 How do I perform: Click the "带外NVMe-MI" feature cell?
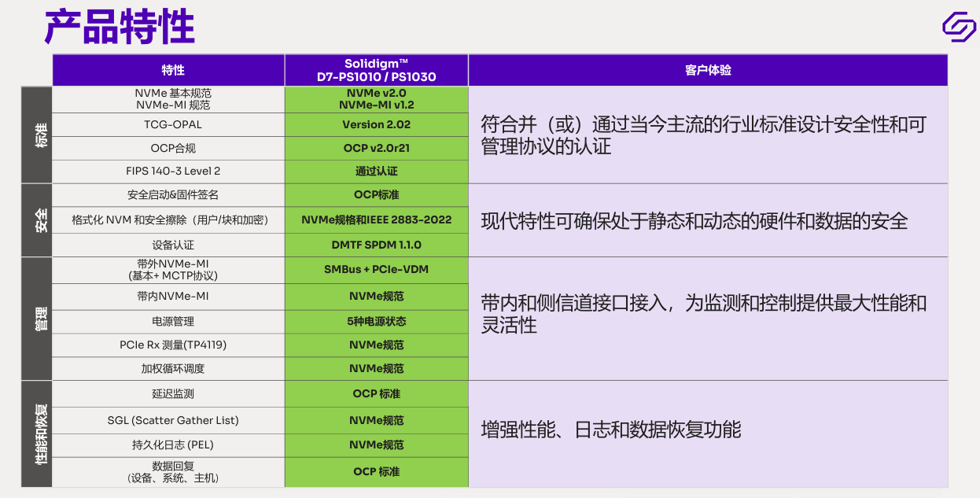tap(168, 270)
